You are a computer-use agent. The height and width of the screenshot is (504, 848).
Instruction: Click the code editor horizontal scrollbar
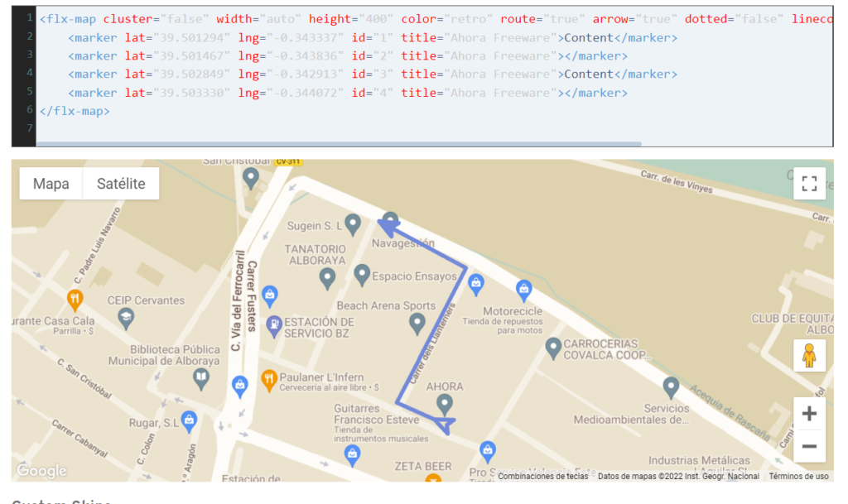(339, 144)
